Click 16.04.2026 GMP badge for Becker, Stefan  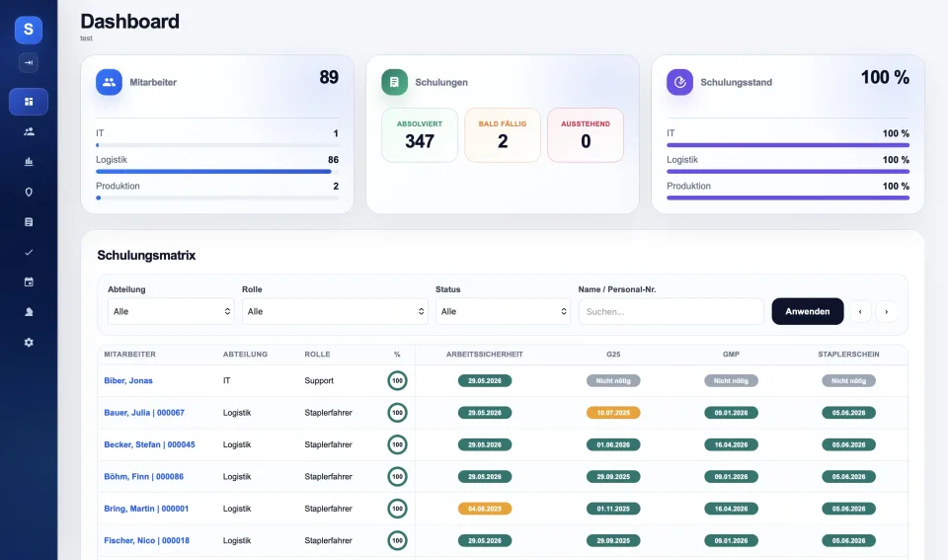[731, 444]
